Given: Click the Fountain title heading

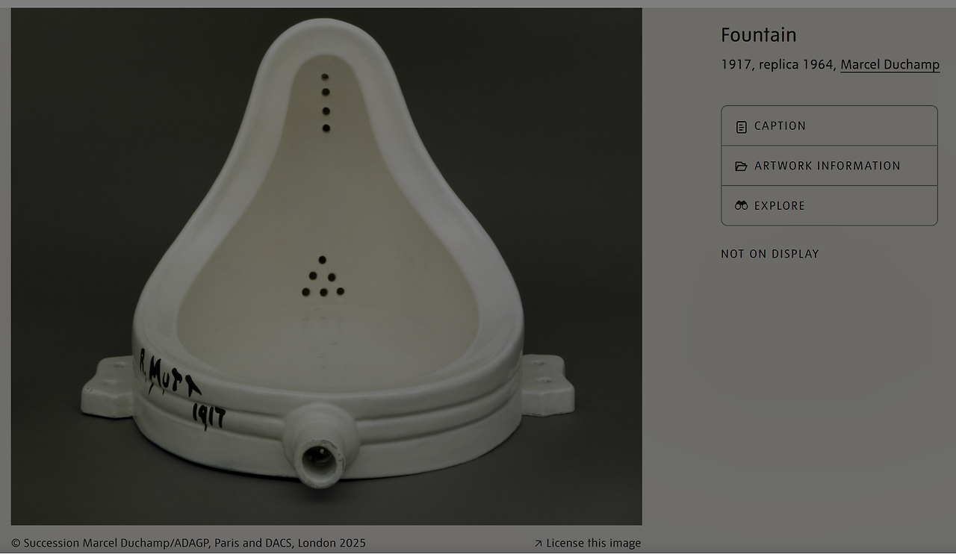Looking at the screenshot, I should 759,35.
